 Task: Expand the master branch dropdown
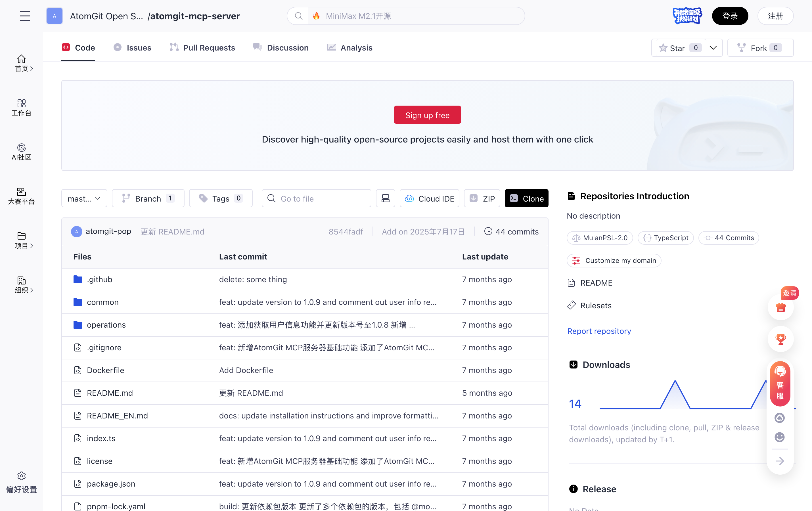pos(84,198)
